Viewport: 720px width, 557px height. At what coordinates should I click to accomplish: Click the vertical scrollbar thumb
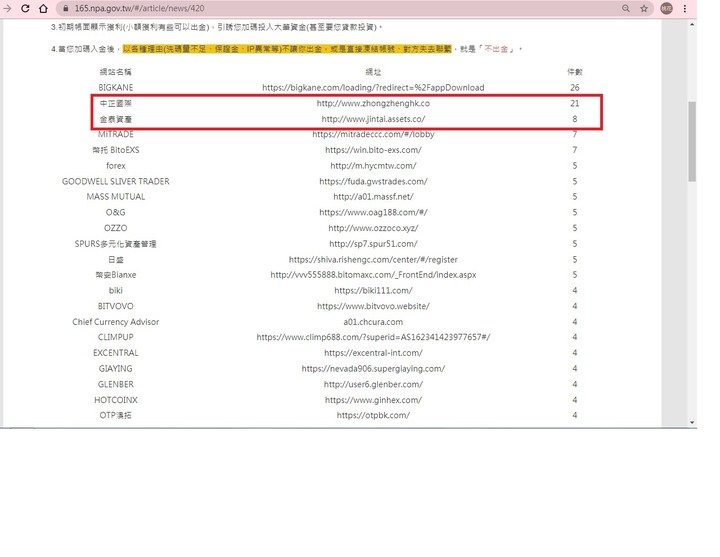coord(692,141)
